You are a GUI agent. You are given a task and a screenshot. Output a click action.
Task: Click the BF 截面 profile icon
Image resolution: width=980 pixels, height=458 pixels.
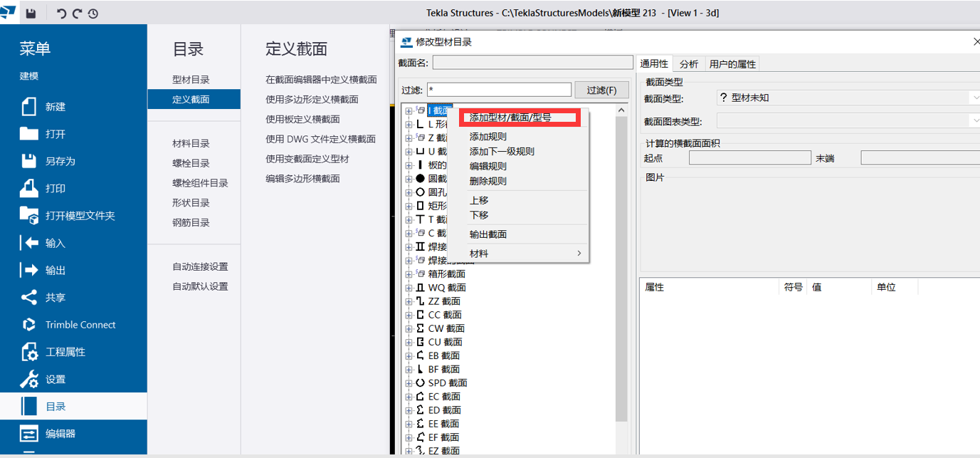point(420,369)
